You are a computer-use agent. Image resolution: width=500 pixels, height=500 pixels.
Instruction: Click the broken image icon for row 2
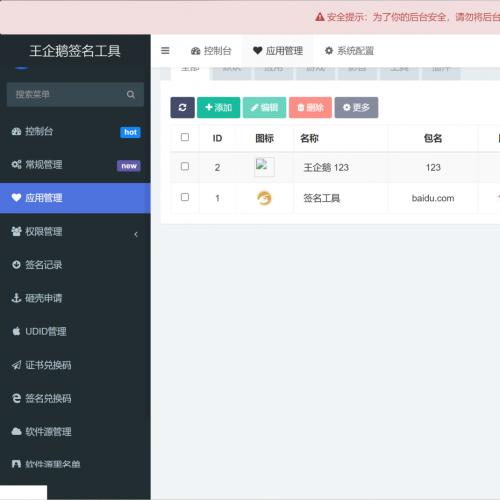(x=264, y=167)
